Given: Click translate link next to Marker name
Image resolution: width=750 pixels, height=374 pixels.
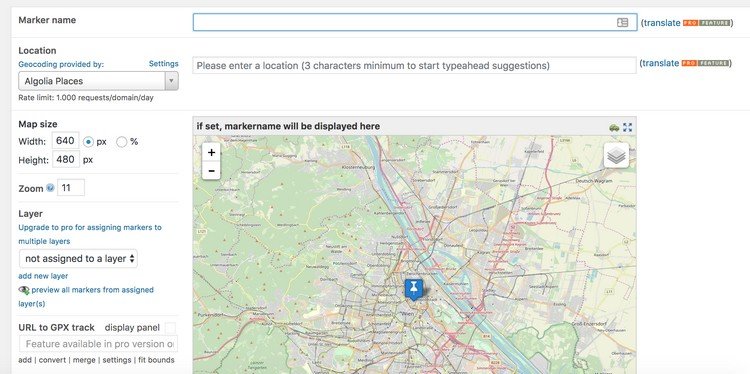Looking at the screenshot, I should coord(662,22).
